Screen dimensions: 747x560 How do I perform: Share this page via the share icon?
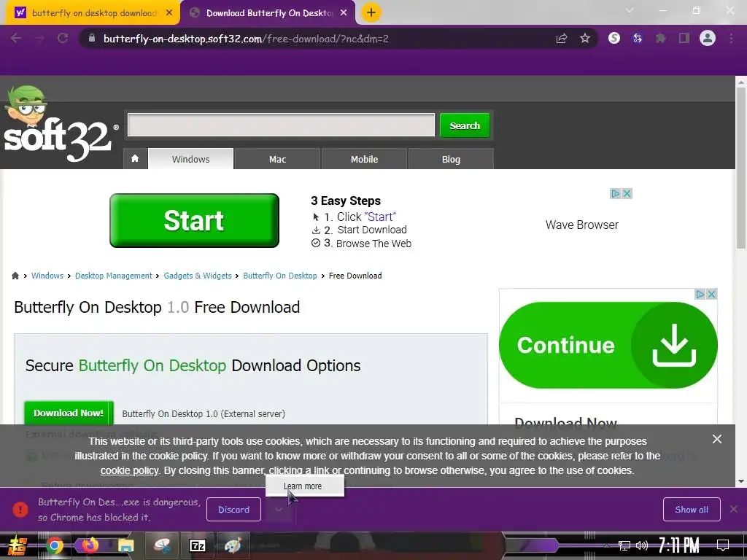pos(562,39)
